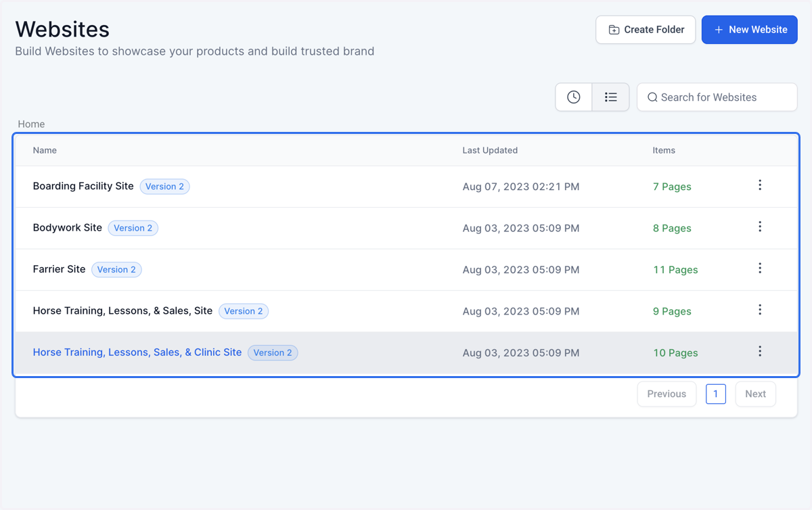Click Version 2 badge beside the Clinic Site
This screenshot has width=812, height=510.
pyautogui.click(x=273, y=352)
